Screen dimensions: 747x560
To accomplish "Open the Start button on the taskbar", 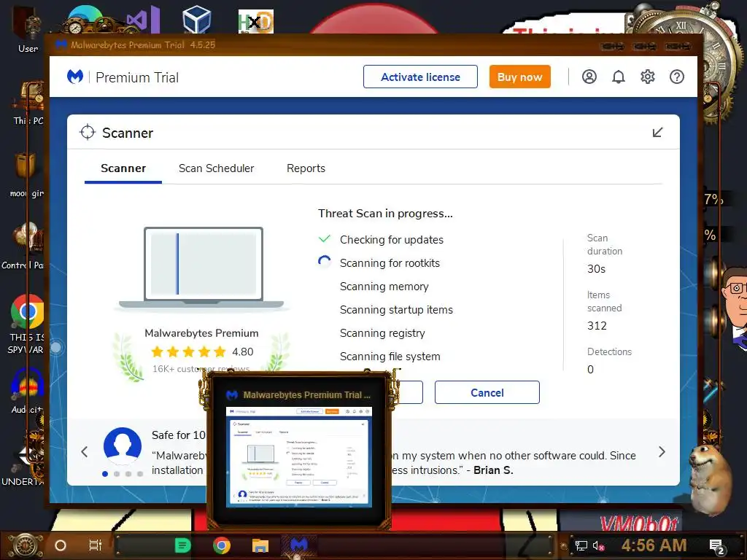I will point(26,545).
